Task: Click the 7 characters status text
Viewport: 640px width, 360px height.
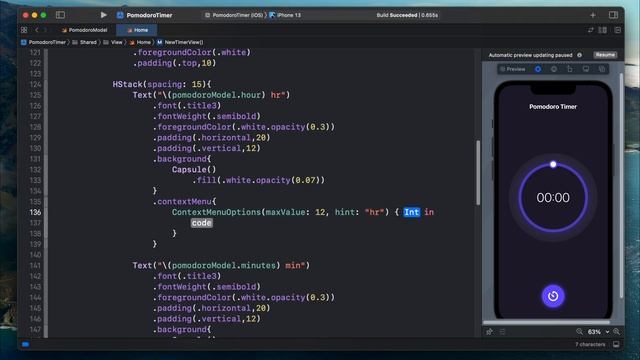Action: [590, 344]
